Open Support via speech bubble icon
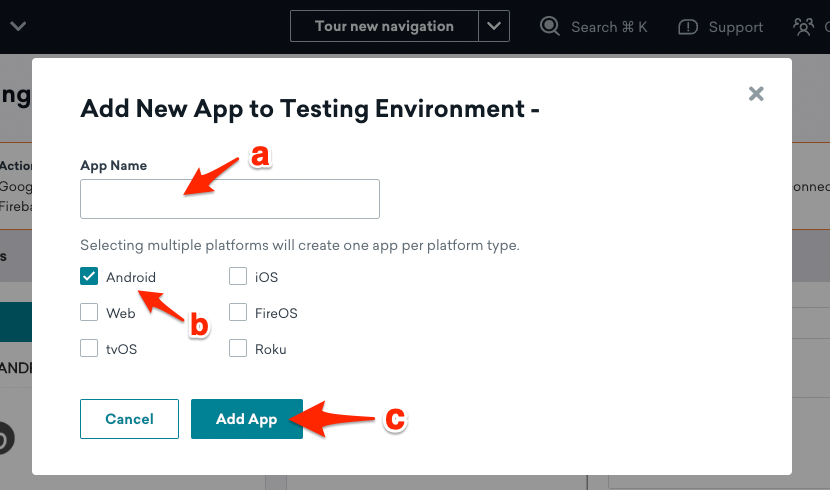The height and width of the screenshot is (490, 830). coord(688,27)
